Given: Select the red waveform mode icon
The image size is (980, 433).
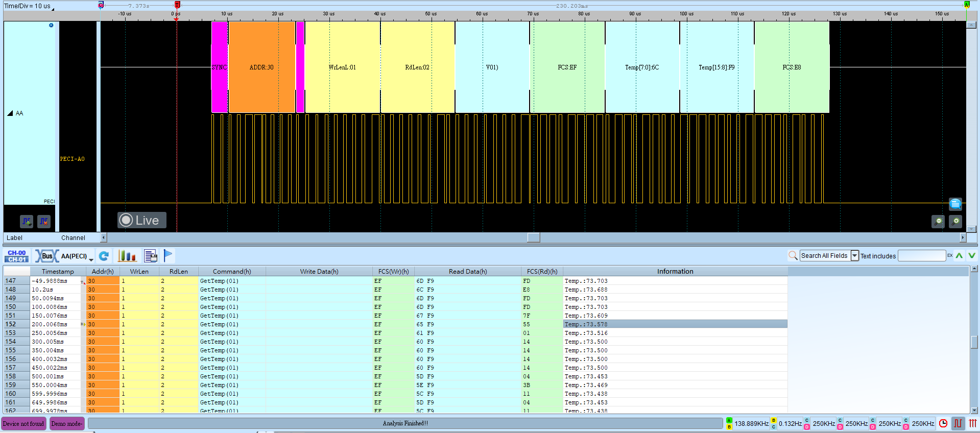Looking at the screenshot, I should coord(958,423).
